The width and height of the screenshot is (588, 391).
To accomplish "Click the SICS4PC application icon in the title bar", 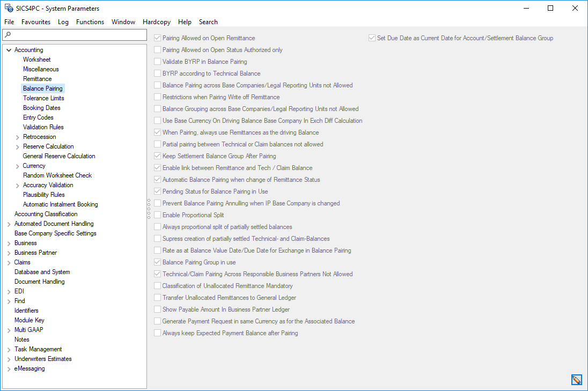I will pyautogui.click(x=8, y=8).
